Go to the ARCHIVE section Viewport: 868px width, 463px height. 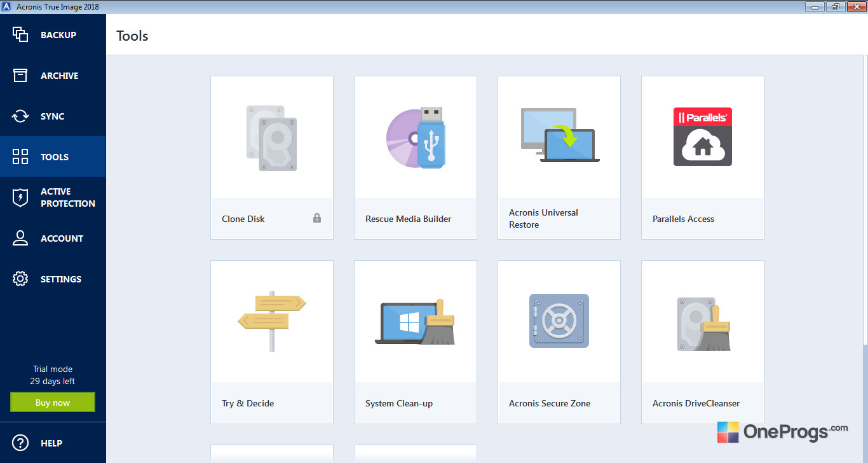53,75
